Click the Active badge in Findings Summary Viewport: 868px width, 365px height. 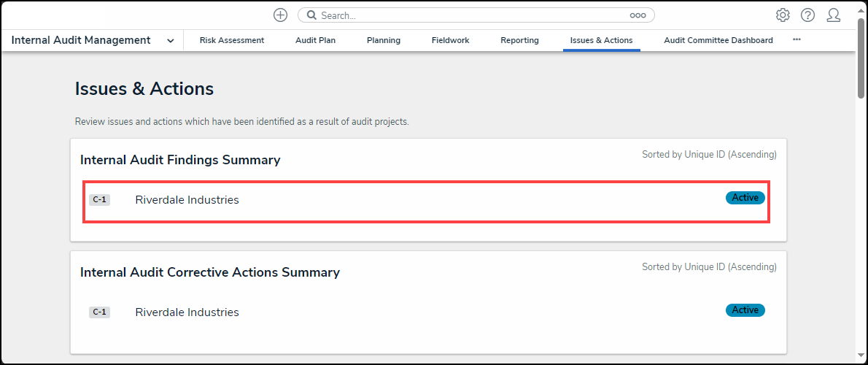745,198
